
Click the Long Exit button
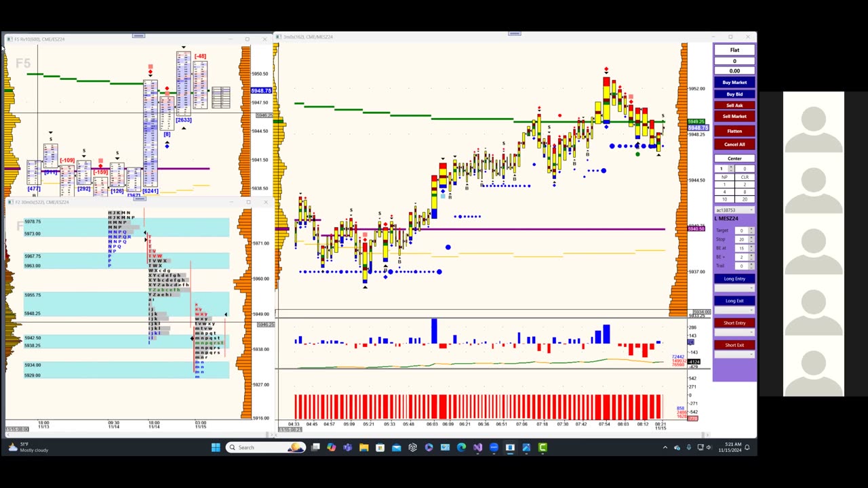coord(734,301)
